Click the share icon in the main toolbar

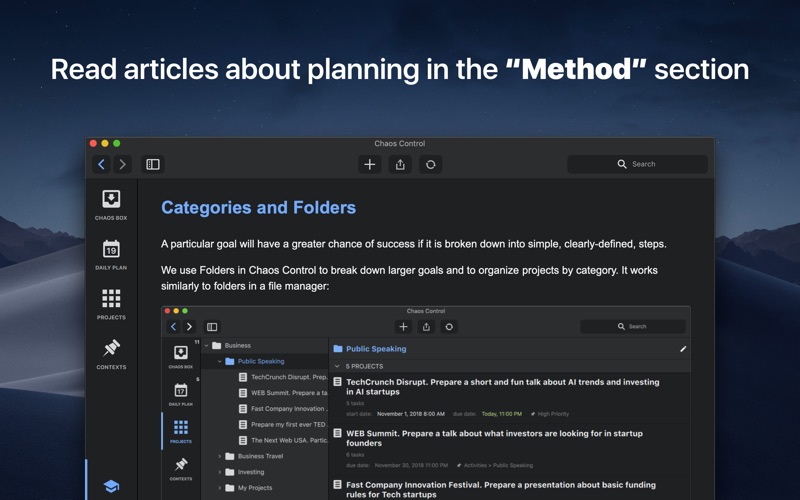[x=400, y=164]
